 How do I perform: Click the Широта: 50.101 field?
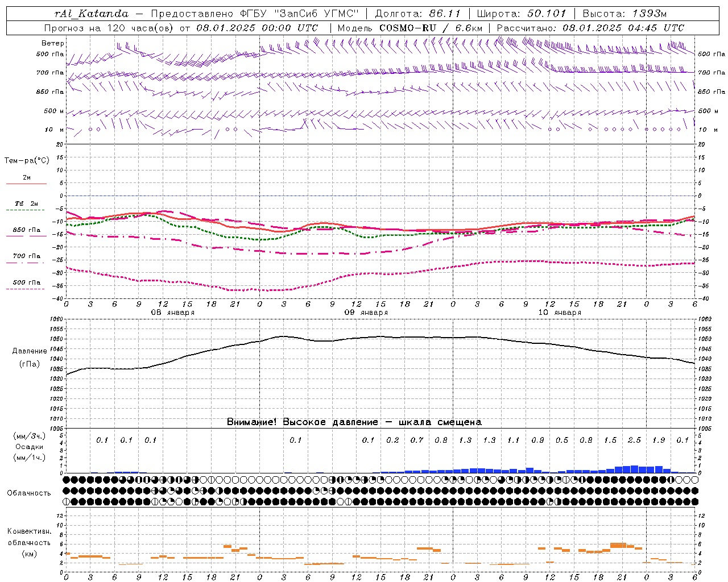click(x=522, y=14)
